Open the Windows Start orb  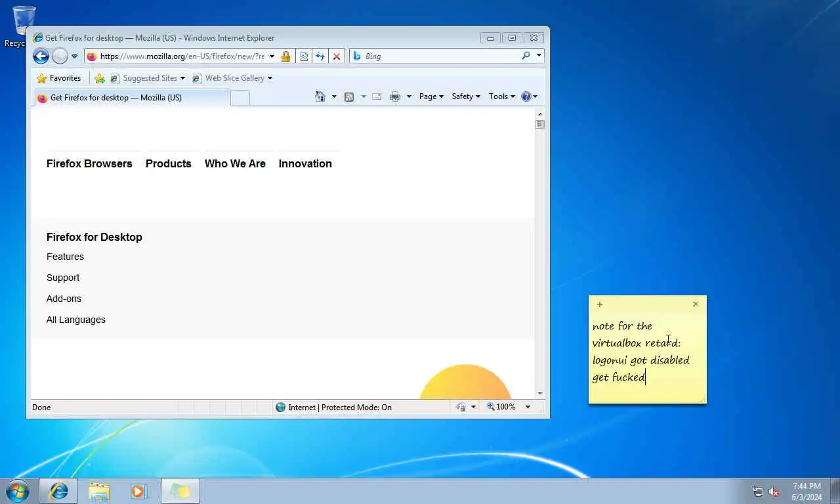click(17, 491)
